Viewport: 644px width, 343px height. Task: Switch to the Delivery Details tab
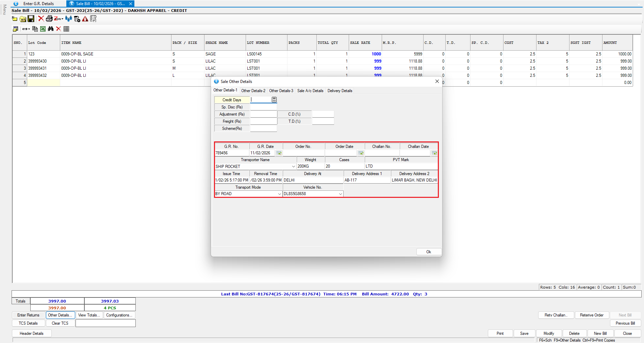(340, 91)
